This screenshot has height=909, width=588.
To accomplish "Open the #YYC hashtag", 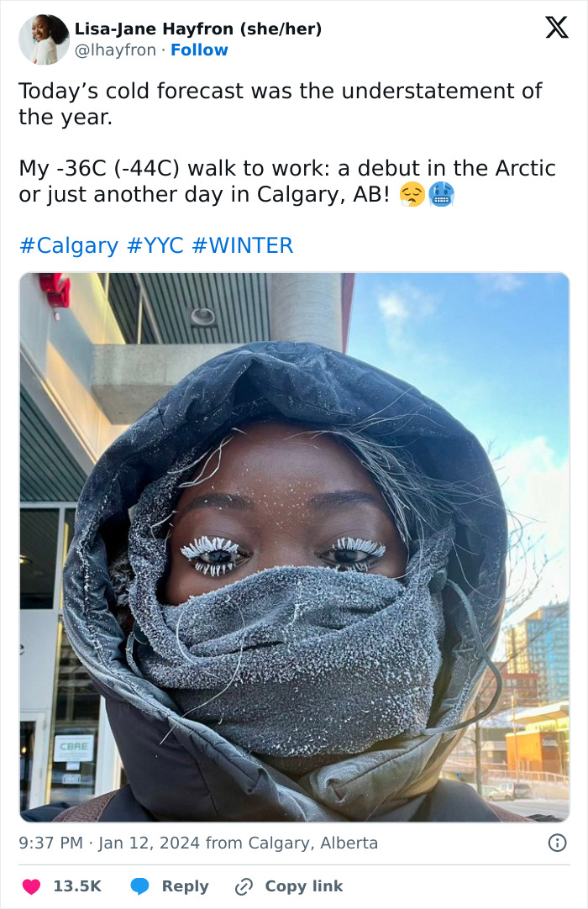I will pyautogui.click(x=155, y=246).
